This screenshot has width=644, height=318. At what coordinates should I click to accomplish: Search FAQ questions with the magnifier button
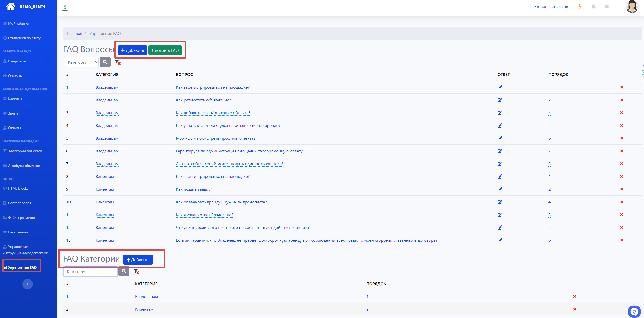point(105,62)
